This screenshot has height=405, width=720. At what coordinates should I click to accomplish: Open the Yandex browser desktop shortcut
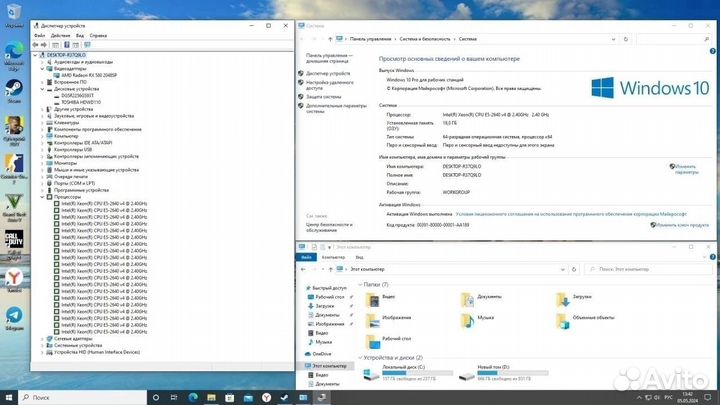tap(14, 280)
